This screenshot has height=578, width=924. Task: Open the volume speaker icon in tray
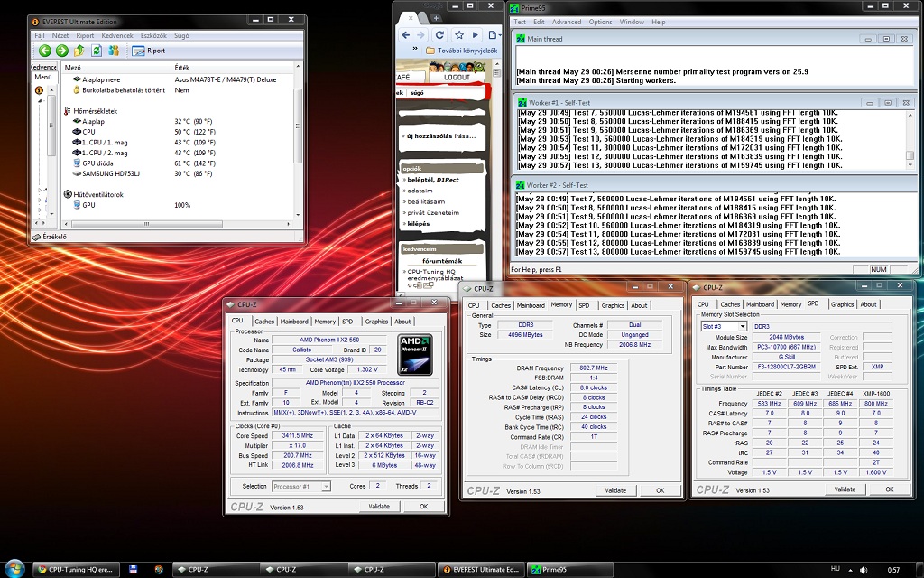(x=864, y=570)
